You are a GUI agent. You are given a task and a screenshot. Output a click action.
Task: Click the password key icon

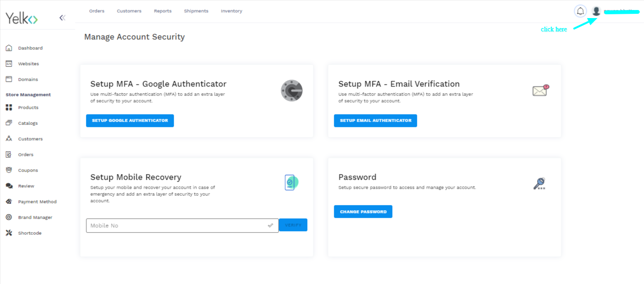coord(539,184)
